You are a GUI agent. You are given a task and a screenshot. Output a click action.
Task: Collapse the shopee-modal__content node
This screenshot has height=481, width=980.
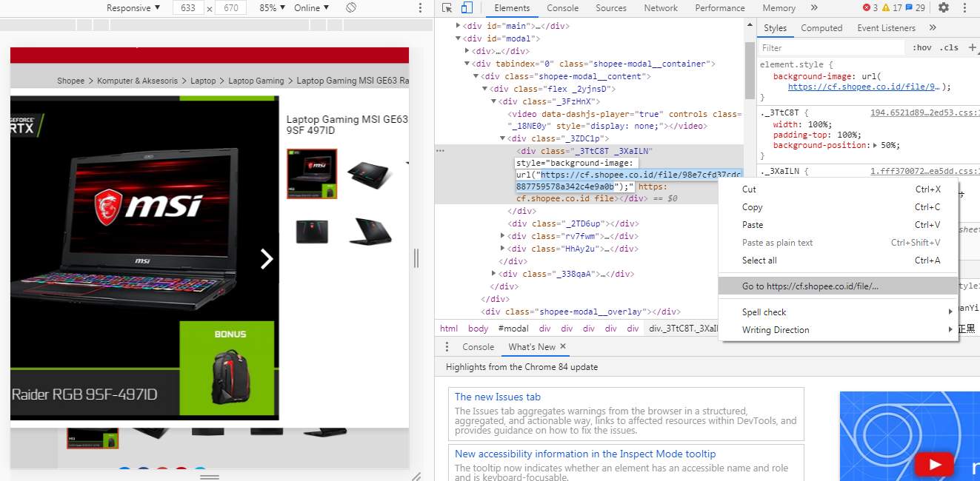point(476,76)
